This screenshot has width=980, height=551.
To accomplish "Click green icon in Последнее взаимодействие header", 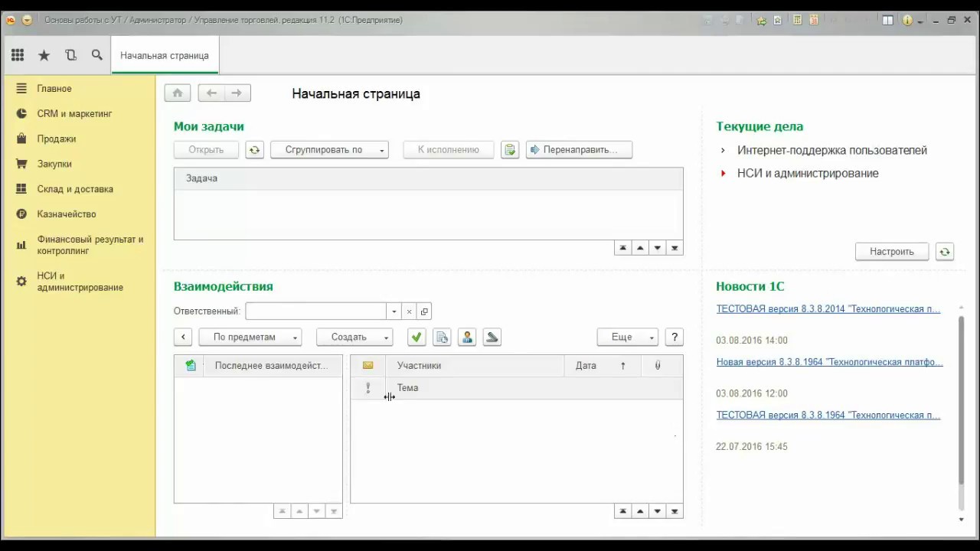I will (x=191, y=366).
